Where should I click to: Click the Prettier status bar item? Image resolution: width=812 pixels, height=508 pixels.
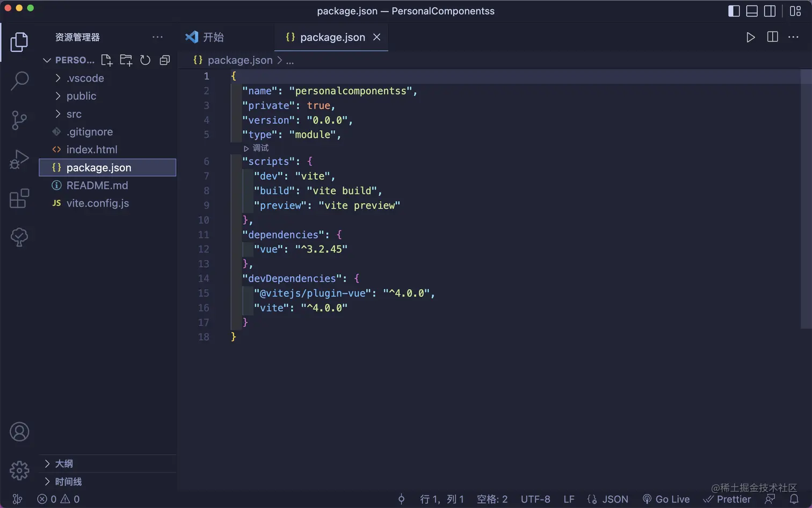click(727, 499)
